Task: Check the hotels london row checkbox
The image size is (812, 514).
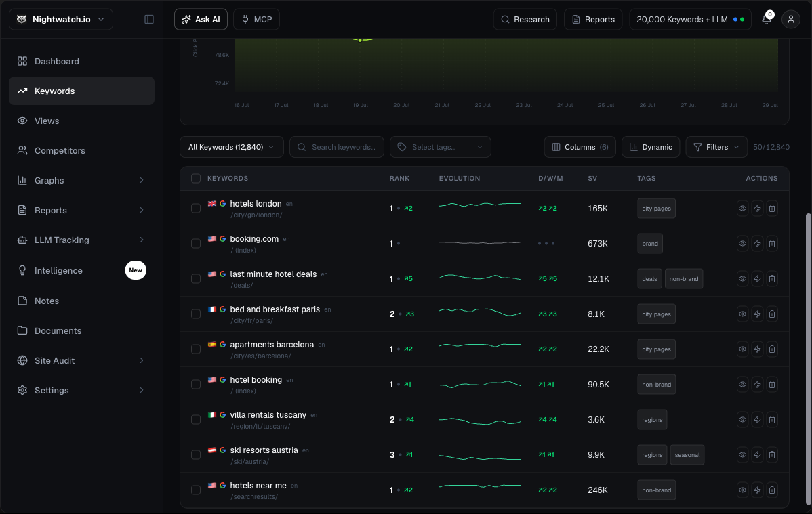Action: pyautogui.click(x=196, y=208)
